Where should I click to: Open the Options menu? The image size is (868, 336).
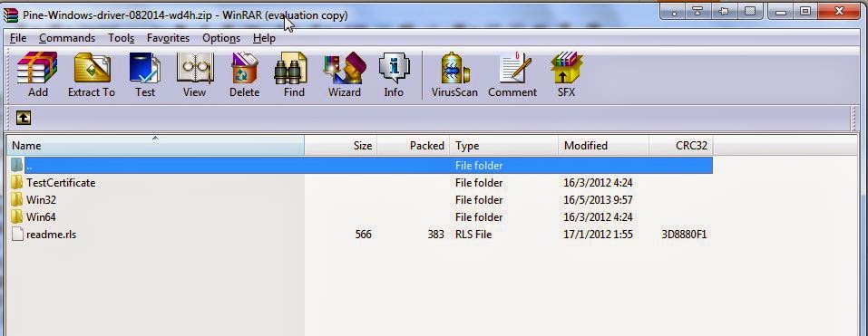221,37
